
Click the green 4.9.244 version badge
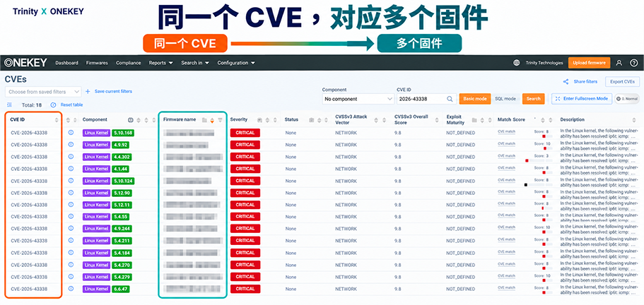[x=123, y=228]
